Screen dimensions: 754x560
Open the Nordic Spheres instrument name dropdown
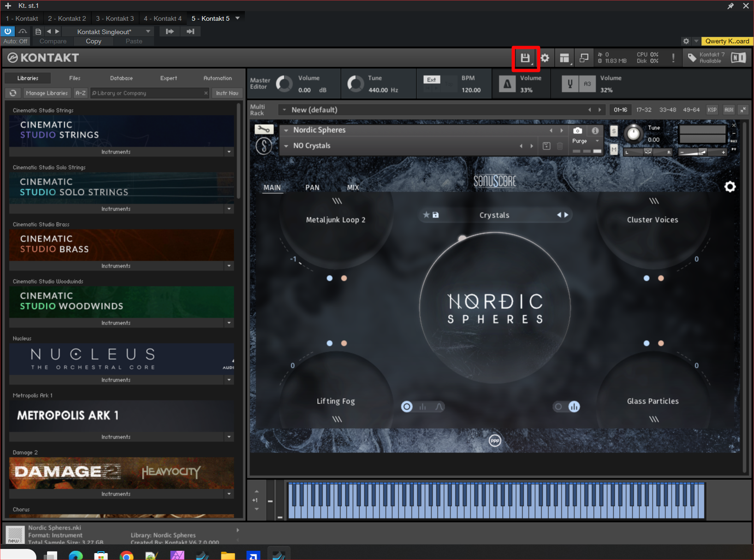pyautogui.click(x=286, y=130)
